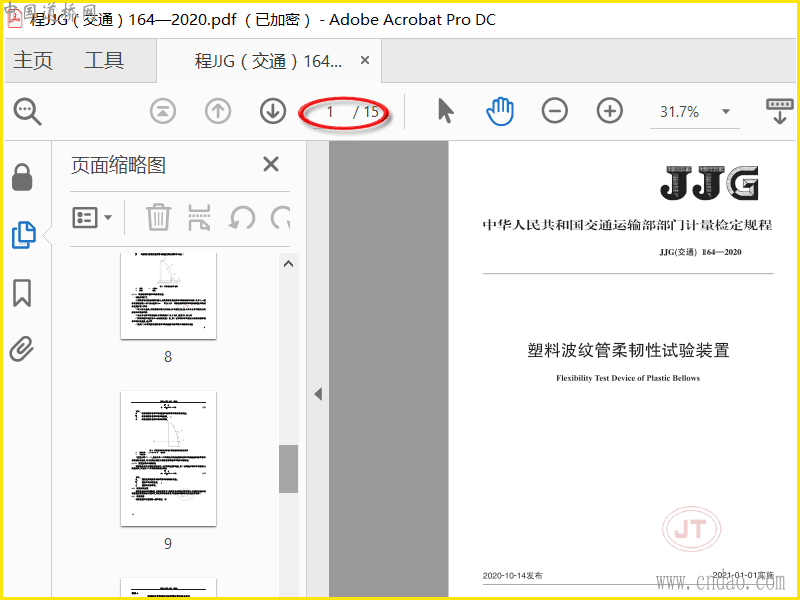Image resolution: width=800 pixels, height=600 pixels.
Task: Collapse the navigation pane with the left arrow
Action: point(318,394)
